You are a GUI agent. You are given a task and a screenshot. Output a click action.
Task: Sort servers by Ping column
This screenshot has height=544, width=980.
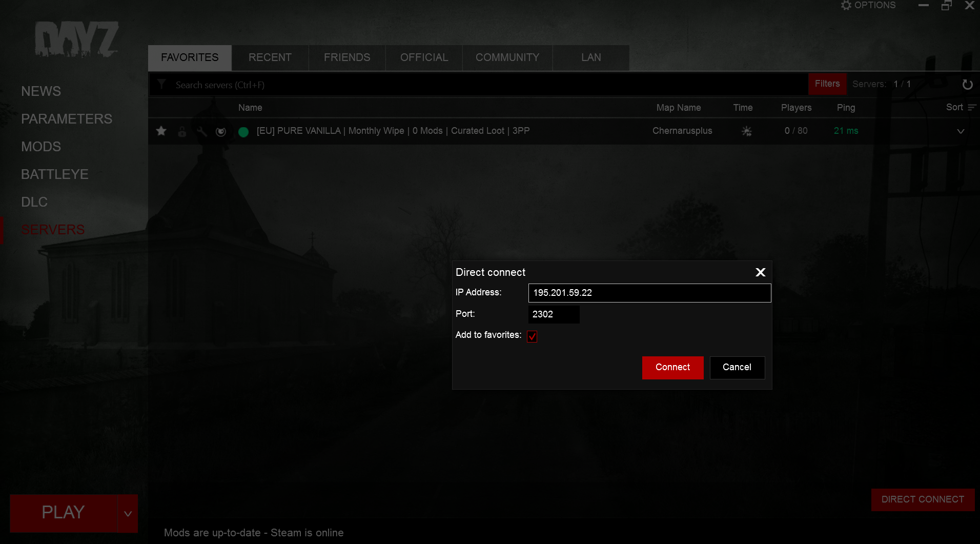[846, 108]
